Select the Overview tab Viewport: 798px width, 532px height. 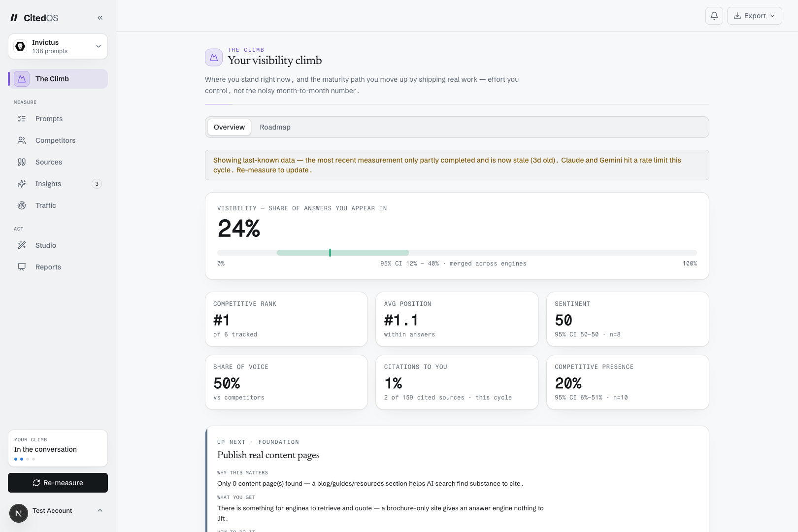229,127
